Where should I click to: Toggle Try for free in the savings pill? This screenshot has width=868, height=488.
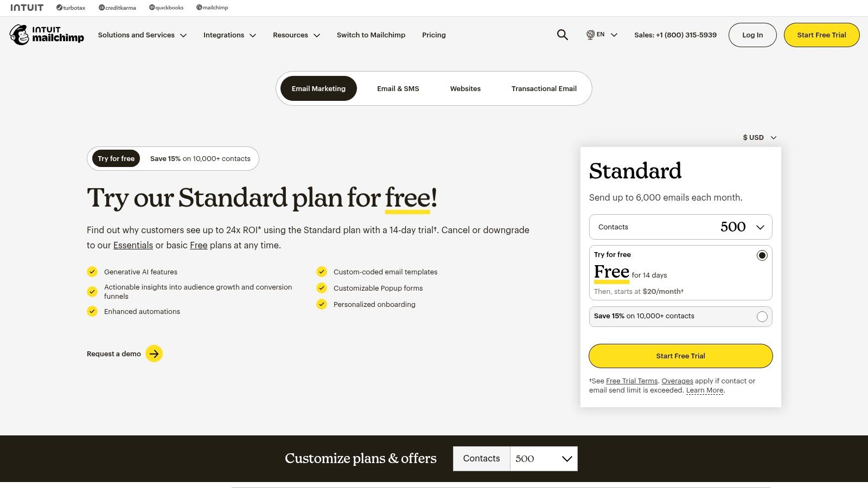pyautogui.click(x=116, y=158)
